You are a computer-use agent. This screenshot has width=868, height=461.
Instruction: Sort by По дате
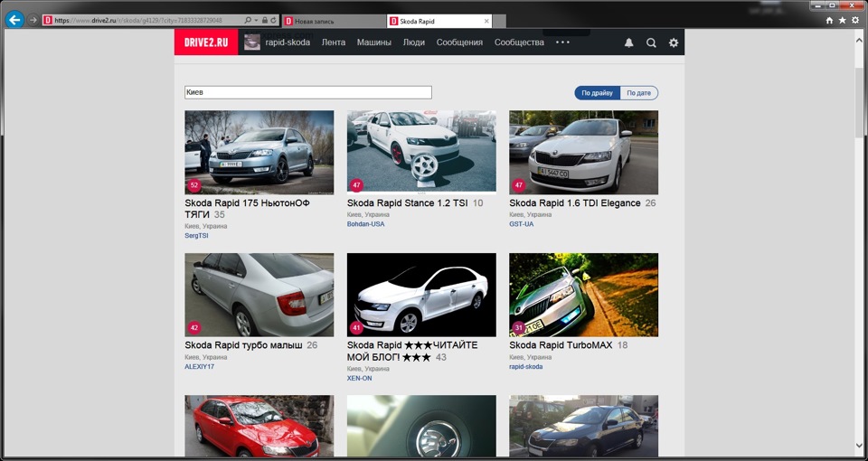coord(639,93)
